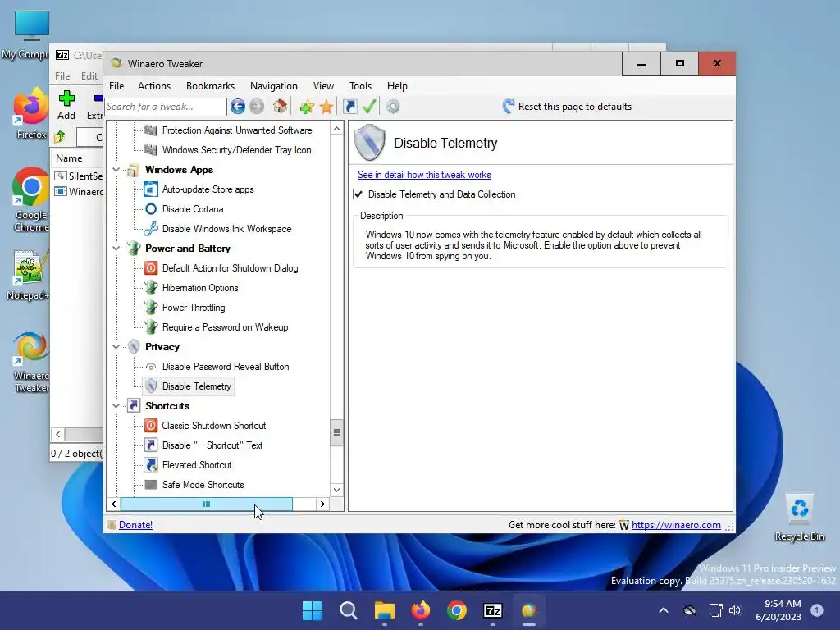Select Auto-update Store apps tweak
840x630 pixels.
click(x=208, y=189)
